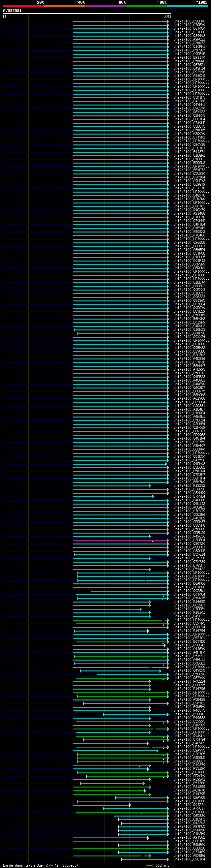
Task: Click the purple ~60% legend segment
Action: [x=105, y=6]
